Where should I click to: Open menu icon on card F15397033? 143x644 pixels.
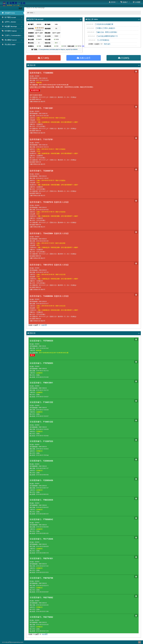click(x=136, y=440)
